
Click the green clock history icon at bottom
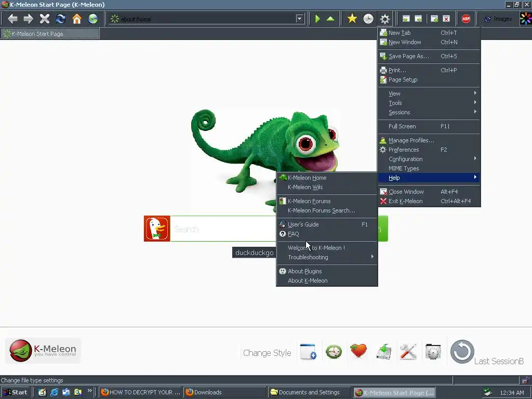point(334,352)
